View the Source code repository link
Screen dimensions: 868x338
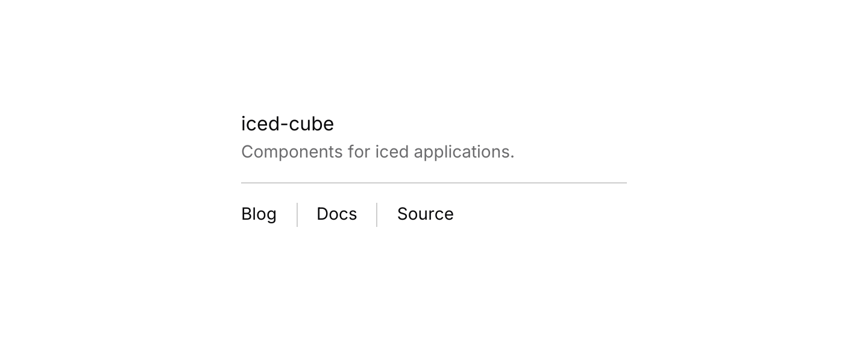[x=426, y=214]
